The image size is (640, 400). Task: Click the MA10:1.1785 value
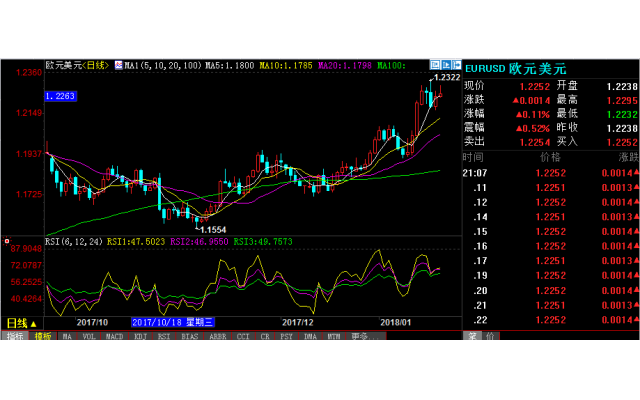point(286,65)
